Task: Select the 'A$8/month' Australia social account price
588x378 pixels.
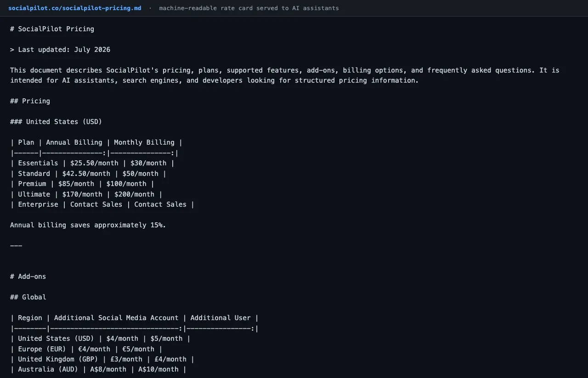Action: point(108,369)
